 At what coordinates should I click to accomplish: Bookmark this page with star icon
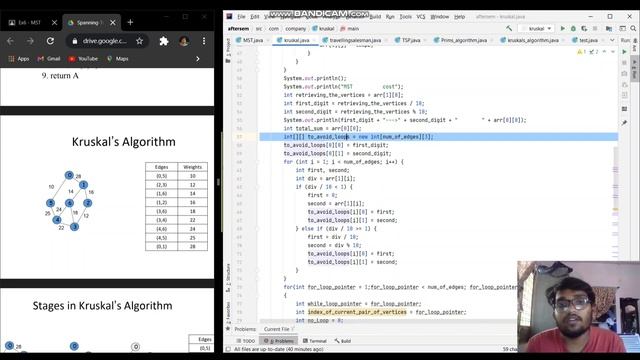click(x=140, y=41)
